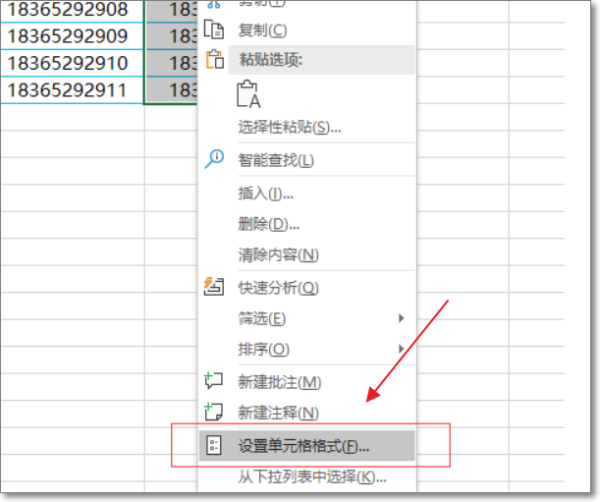Click the format cells icon beside 设置单元格格式

214,445
